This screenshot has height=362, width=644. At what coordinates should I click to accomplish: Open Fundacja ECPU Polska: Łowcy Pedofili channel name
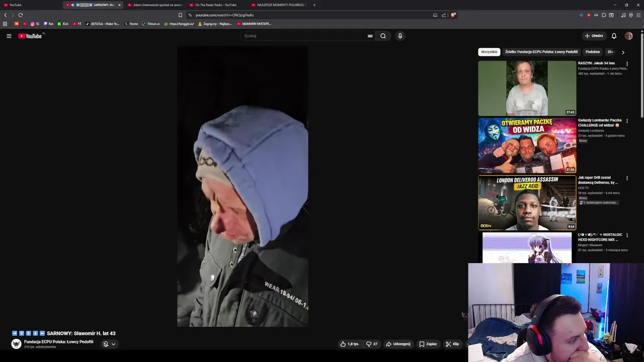click(58, 342)
